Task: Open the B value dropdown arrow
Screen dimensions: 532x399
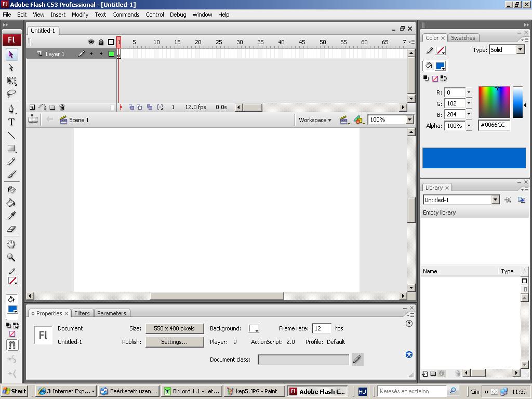Action: 469,114
